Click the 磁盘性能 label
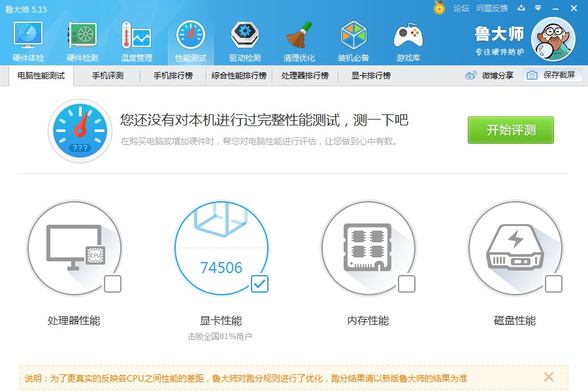The height and width of the screenshot is (392, 588). tap(515, 320)
